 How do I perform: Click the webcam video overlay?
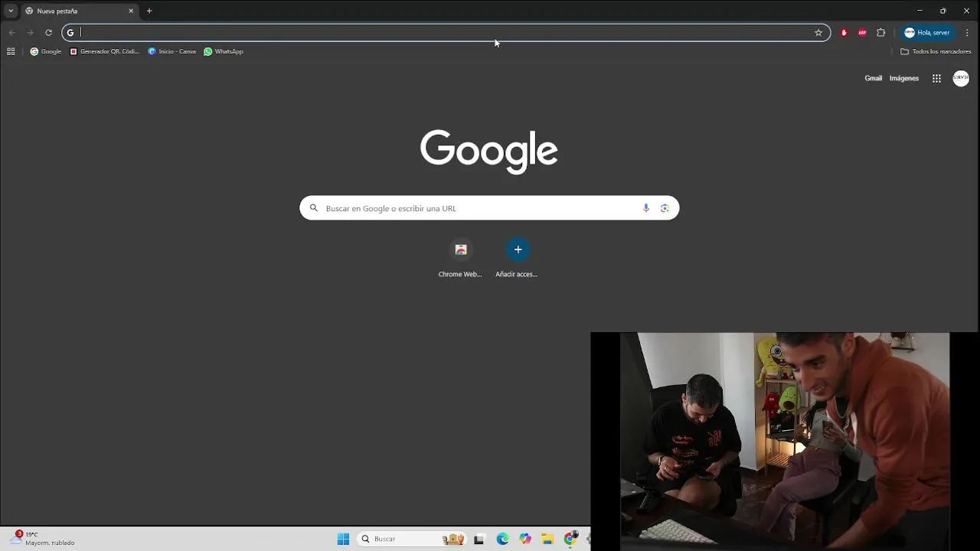[785, 441]
